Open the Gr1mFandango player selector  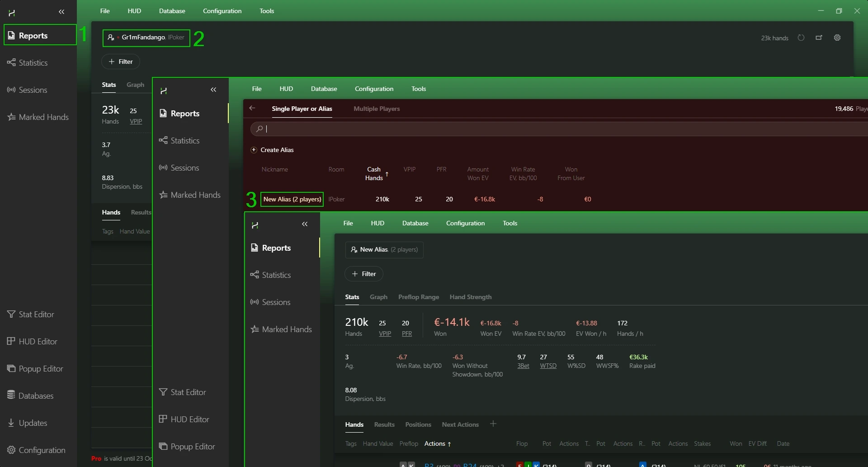146,38
